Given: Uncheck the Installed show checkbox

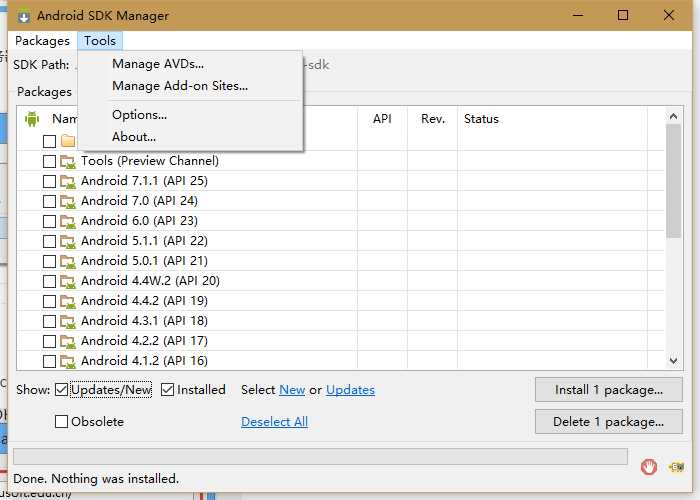Looking at the screenshot, I should [167, 390].
